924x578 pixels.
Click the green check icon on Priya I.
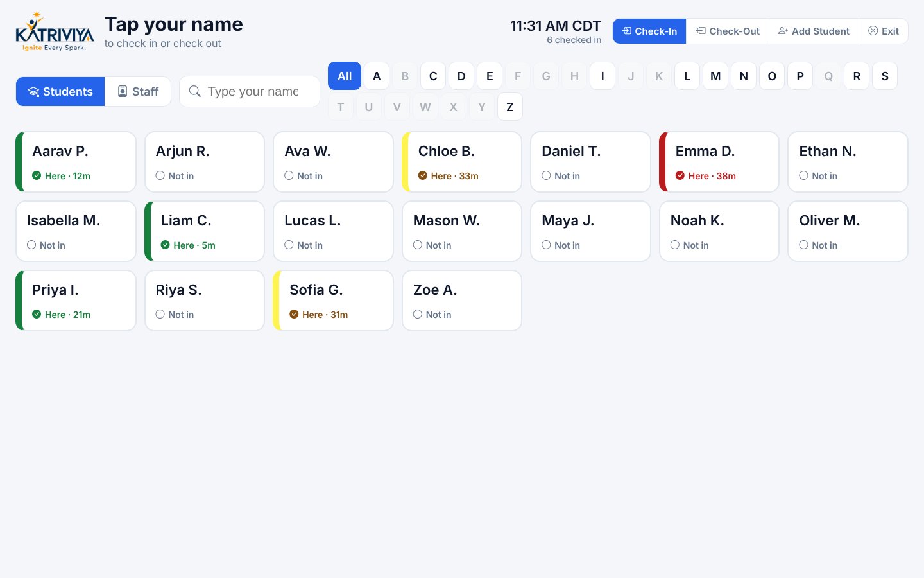coord(37,314)
